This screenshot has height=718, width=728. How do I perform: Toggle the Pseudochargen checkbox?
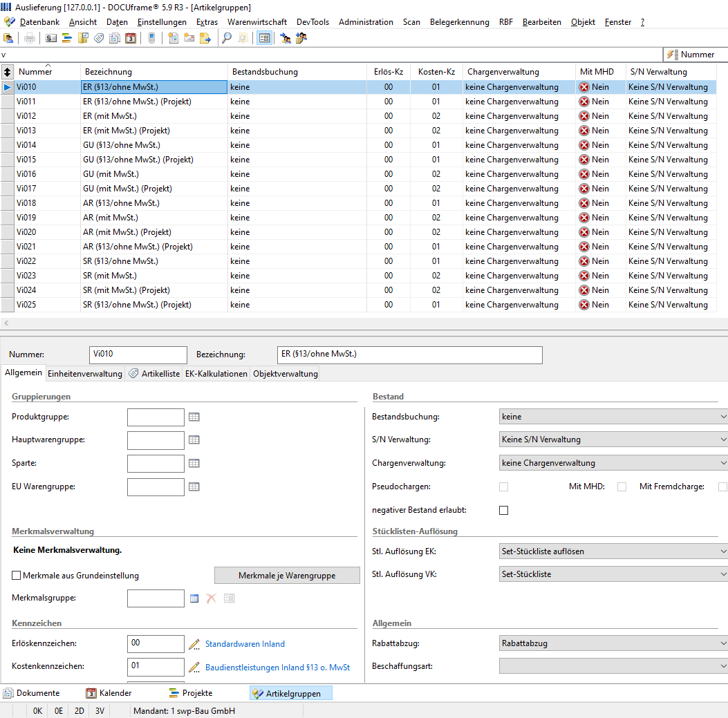tap(504, 486)
